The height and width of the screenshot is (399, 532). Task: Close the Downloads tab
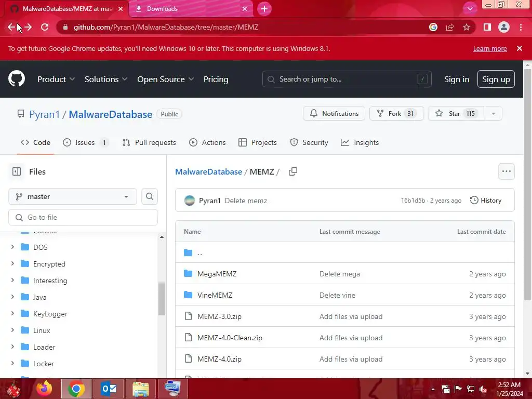click(245, 9)
